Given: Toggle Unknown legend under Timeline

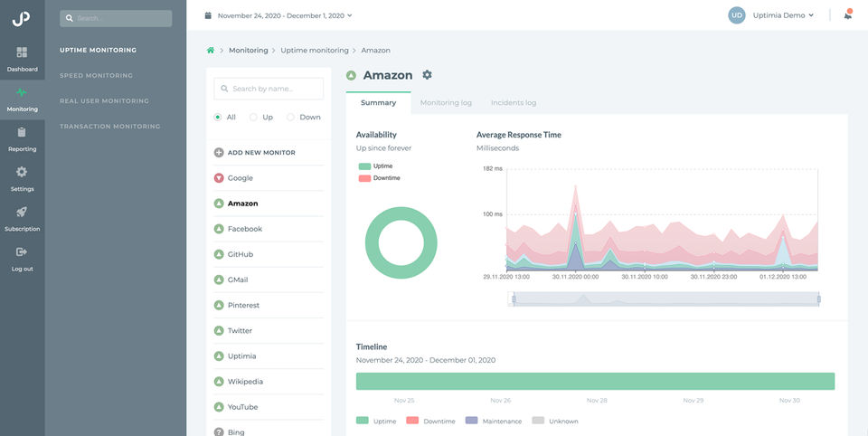Looking at the screenshot, I should (x=555, y=421).
